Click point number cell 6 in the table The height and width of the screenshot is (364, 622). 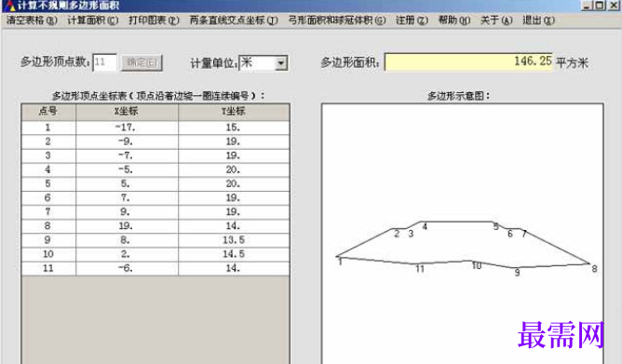pyautogui.click(x=48, y=198)
